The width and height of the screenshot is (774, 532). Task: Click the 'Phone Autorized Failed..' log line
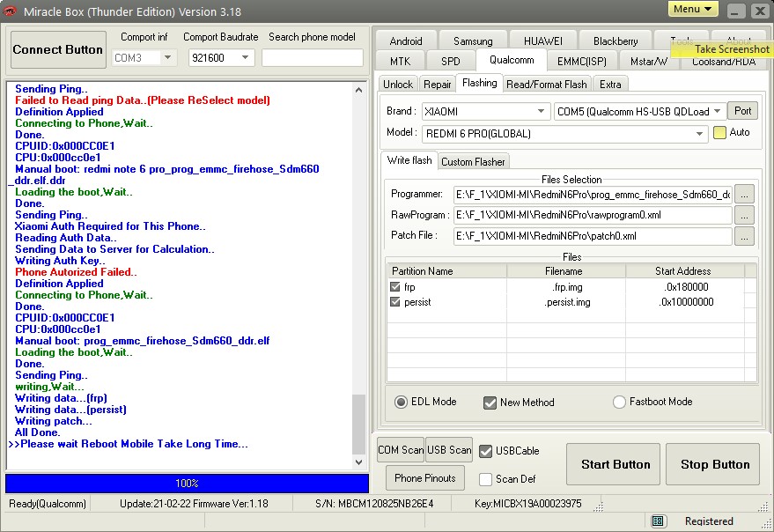pos(76,272)
